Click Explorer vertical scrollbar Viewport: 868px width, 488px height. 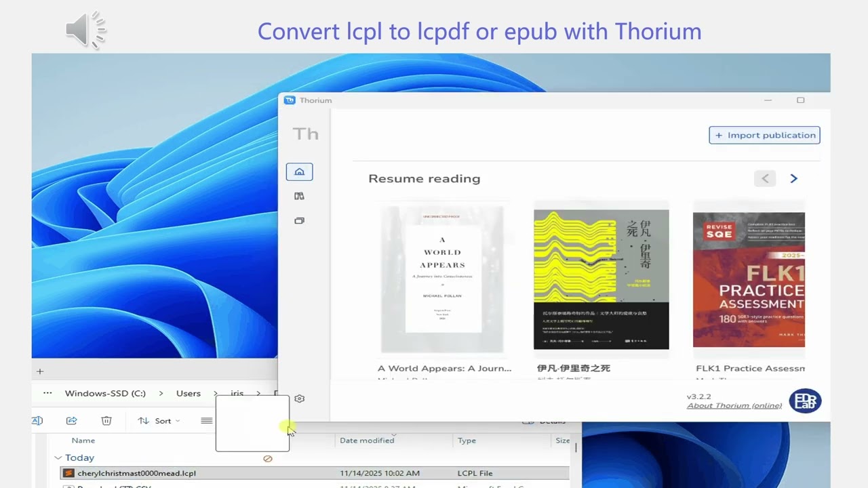click(x=576, y=448)
